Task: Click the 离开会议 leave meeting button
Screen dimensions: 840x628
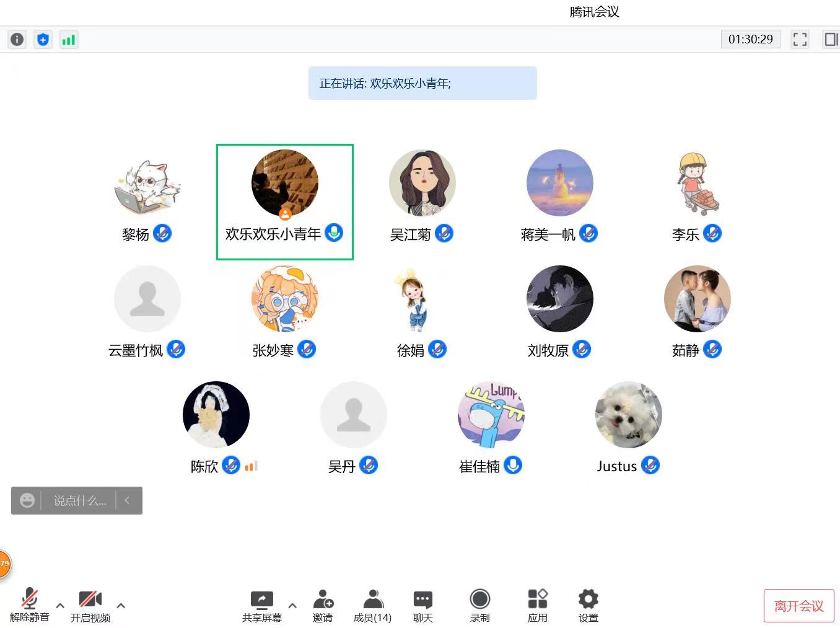Action: coord(798,606)
